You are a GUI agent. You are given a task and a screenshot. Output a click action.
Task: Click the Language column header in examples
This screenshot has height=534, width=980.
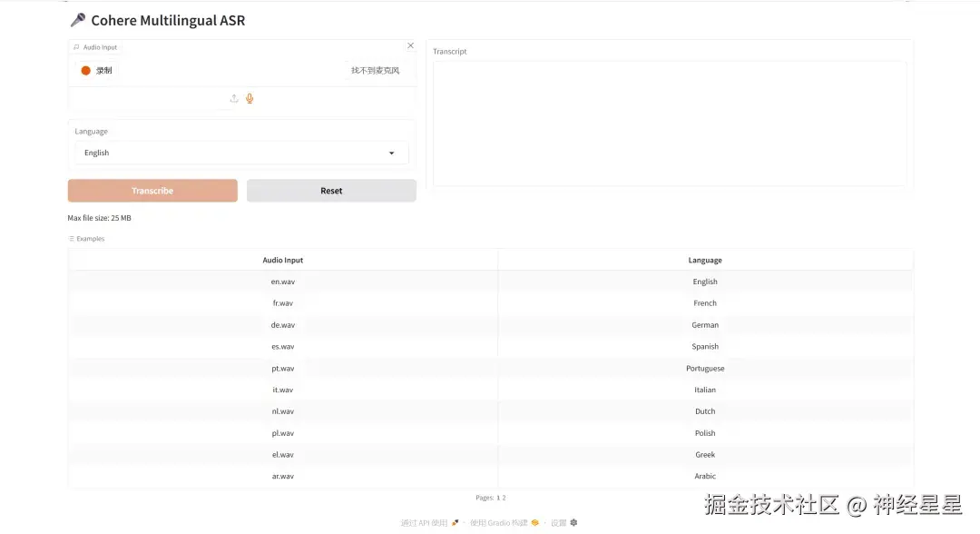pyautogui.click(x=705, y=260)
